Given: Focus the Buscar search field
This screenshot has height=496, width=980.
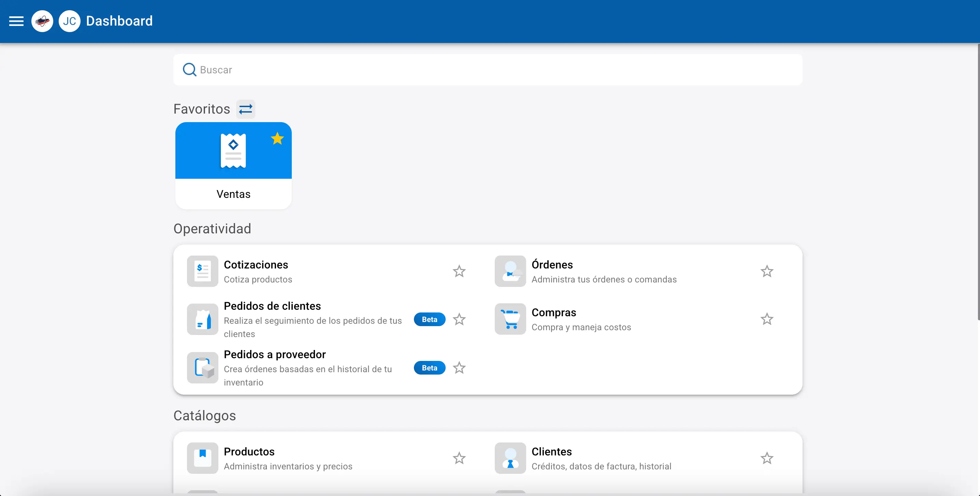Looking at the screenshot, I should (488, 70).
